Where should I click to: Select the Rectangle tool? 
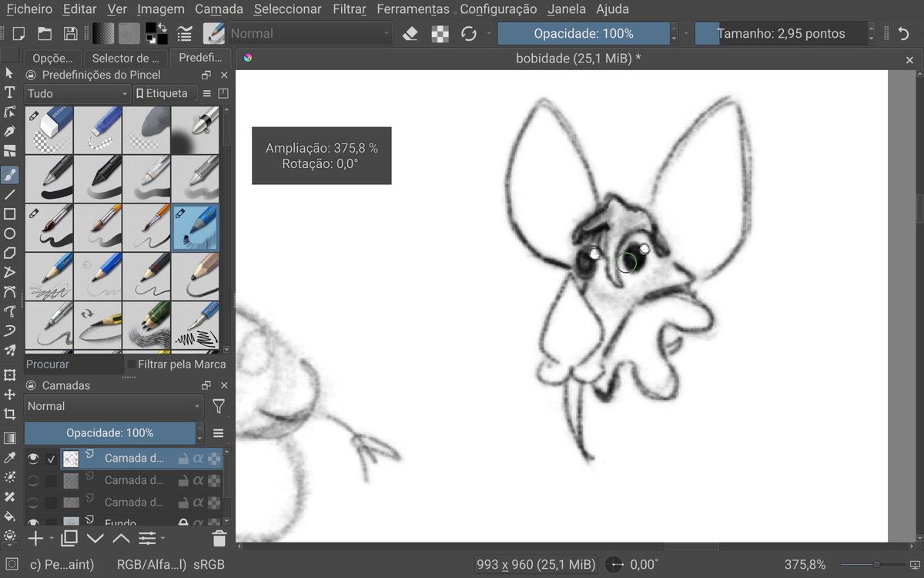point(9,214)
